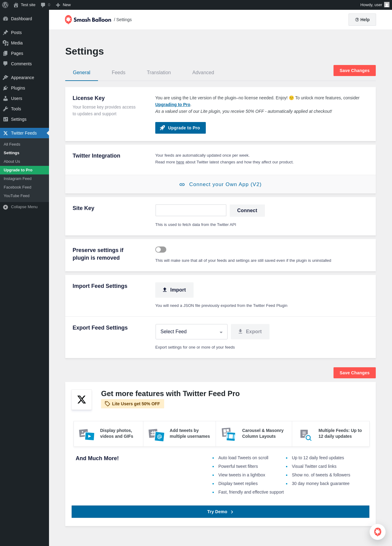Click the top Save Changes button

[x=355, y=71]
